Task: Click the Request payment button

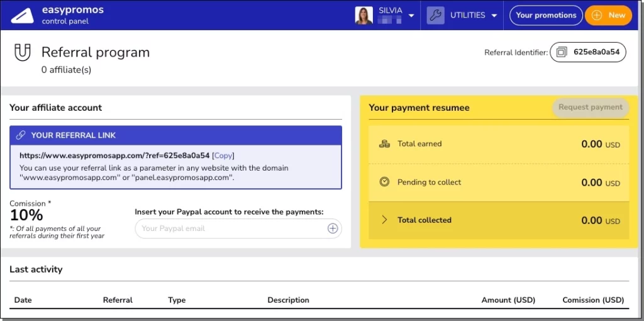Action: coord(590,107)
